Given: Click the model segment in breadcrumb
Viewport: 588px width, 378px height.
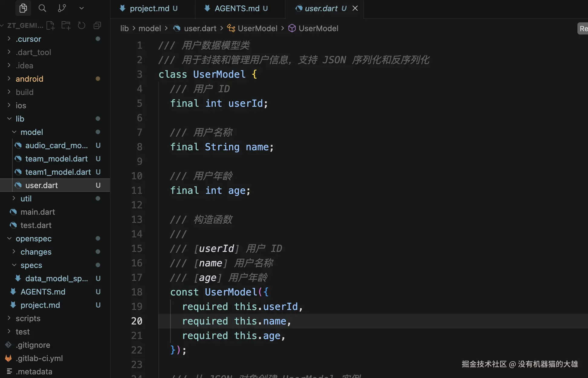Looking at the screenshot, I should click(150, 28).
